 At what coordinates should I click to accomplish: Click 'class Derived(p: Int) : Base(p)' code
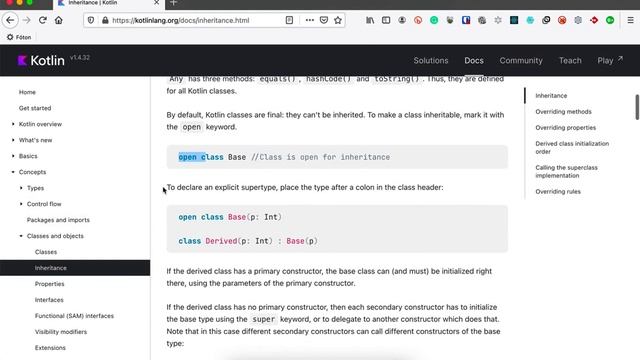click(x=248, y=241)
